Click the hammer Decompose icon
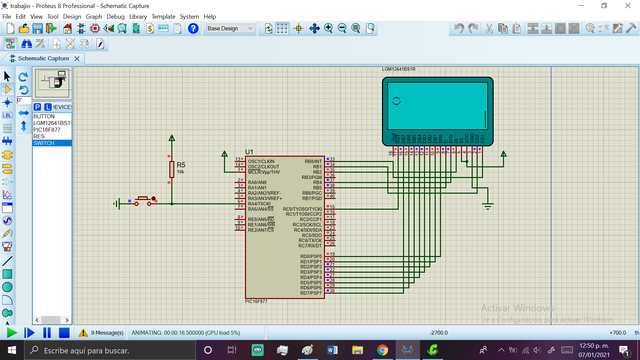Image resolution: width=640 pixels, height=360 pixels. coord(631,29)
